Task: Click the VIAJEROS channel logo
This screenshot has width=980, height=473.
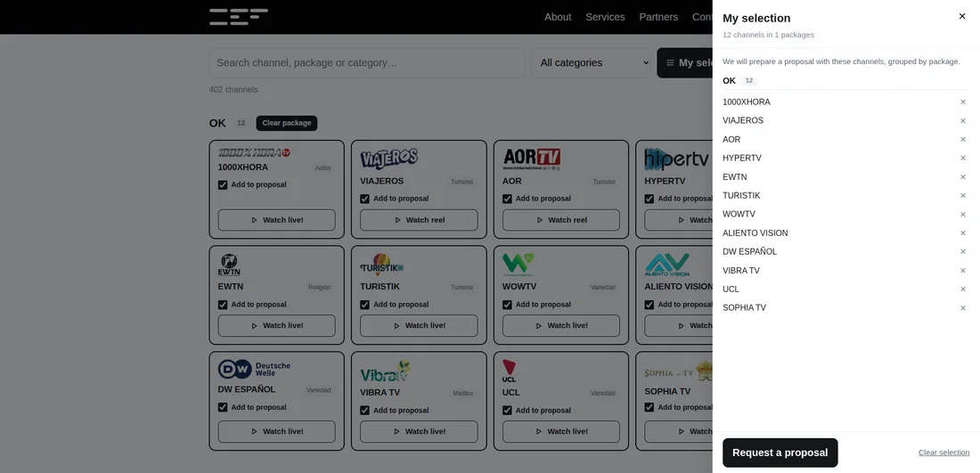Action: (x=388, y=159)
